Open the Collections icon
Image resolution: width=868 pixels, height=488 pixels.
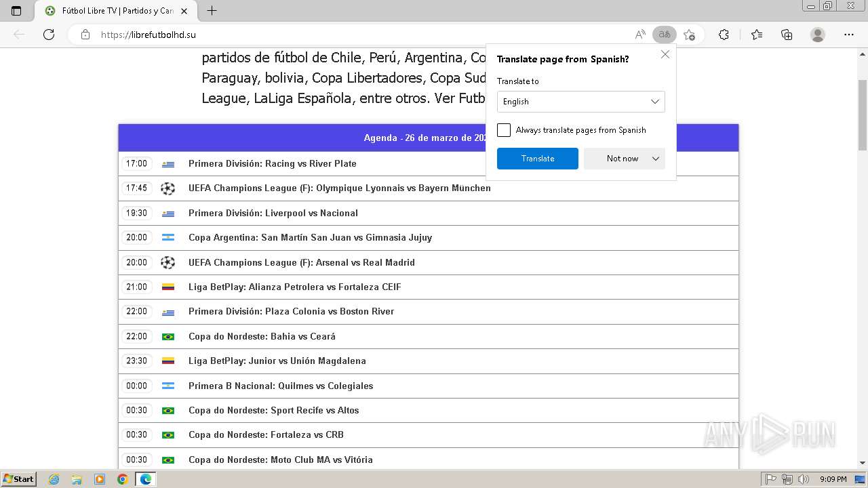787,35
